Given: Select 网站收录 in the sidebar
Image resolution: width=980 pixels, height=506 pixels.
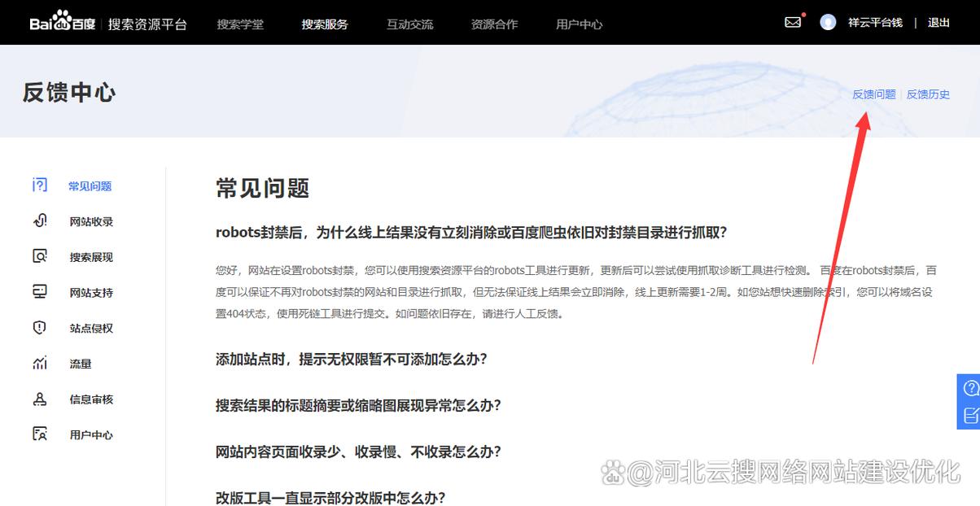Looking at the screenshot, I should coord(91,222).
